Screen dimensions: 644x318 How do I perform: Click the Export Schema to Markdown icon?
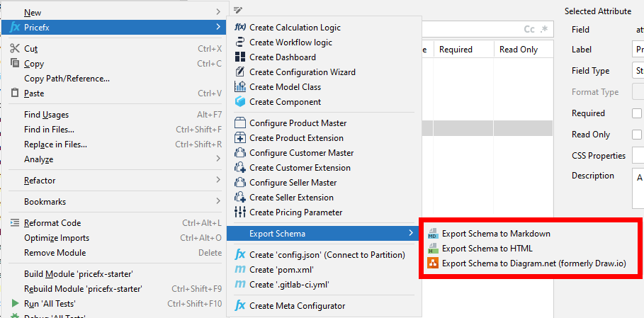432,234
